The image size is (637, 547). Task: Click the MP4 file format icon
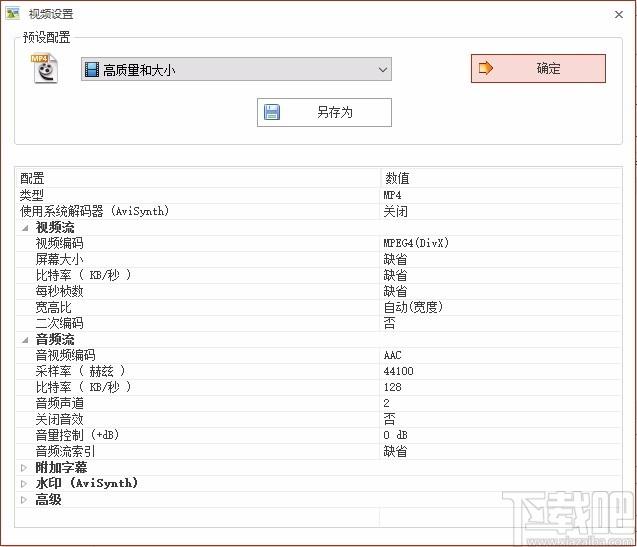coord(45,69)
